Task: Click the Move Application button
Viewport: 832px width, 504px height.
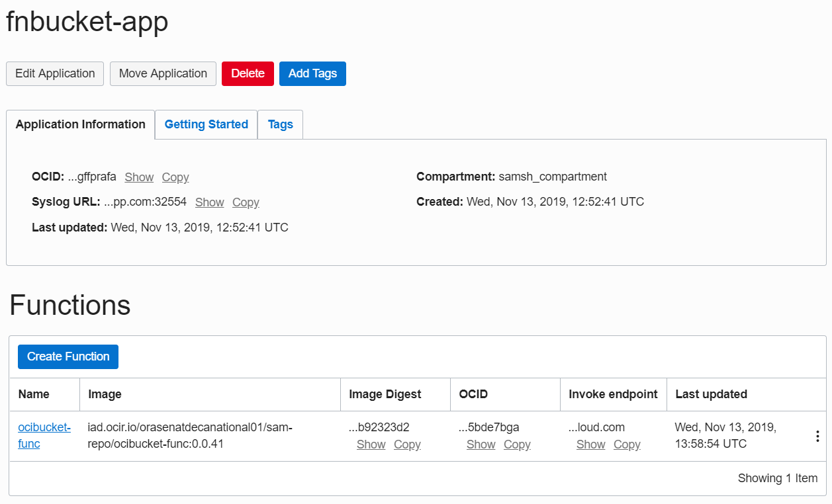Action: coord(163,73)
